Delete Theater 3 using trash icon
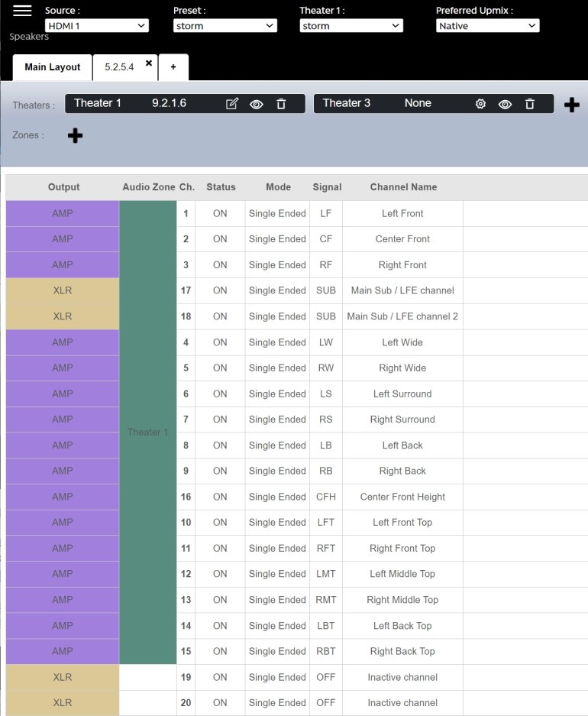The image size is (588, 716). pos(529,104)
